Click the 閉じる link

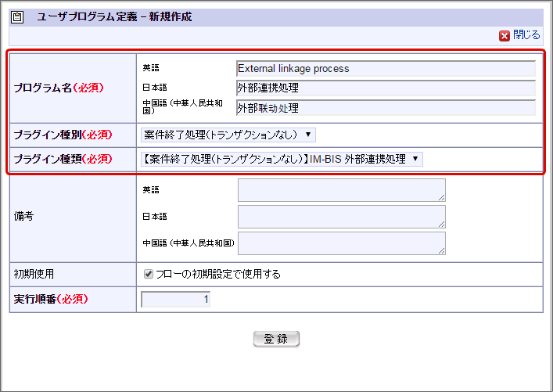point(526,35)
